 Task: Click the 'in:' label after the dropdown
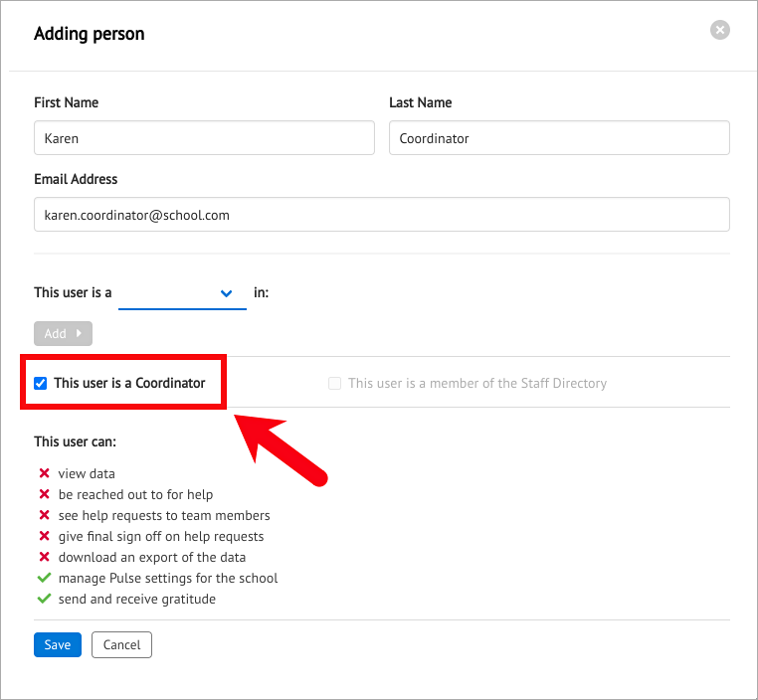pyautogui.click(x=261, y=292)
